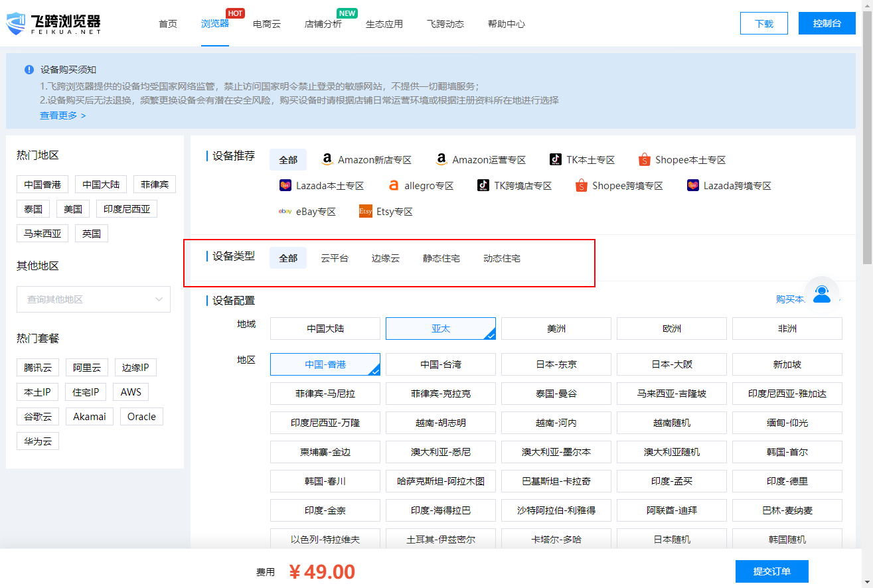This screenshot has height=588, width=873.
Task: Click the info icon beside 设备购买须知
Action: [x=29, y=70]
